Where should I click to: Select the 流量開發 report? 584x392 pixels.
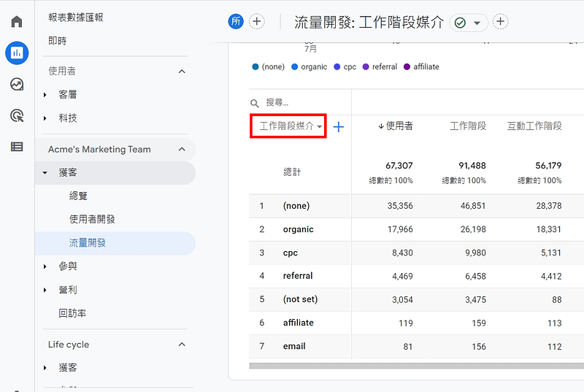click(115, 243)
